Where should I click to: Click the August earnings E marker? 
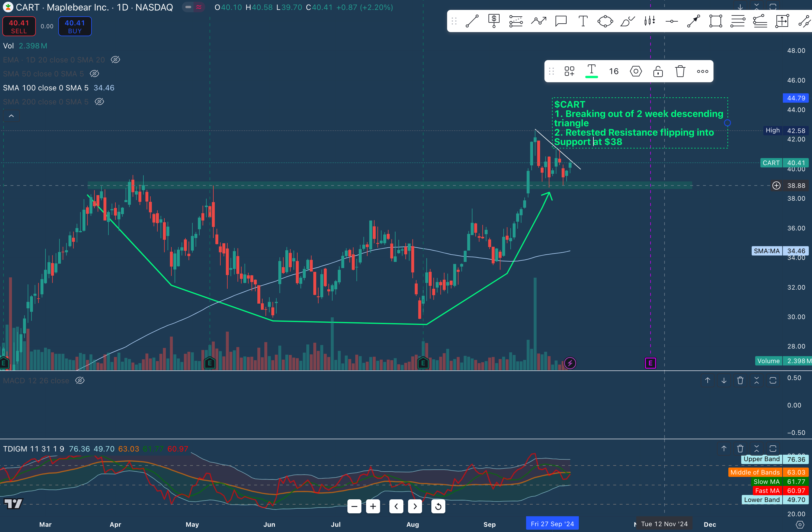pyautogui.click(x=423, y=363)
